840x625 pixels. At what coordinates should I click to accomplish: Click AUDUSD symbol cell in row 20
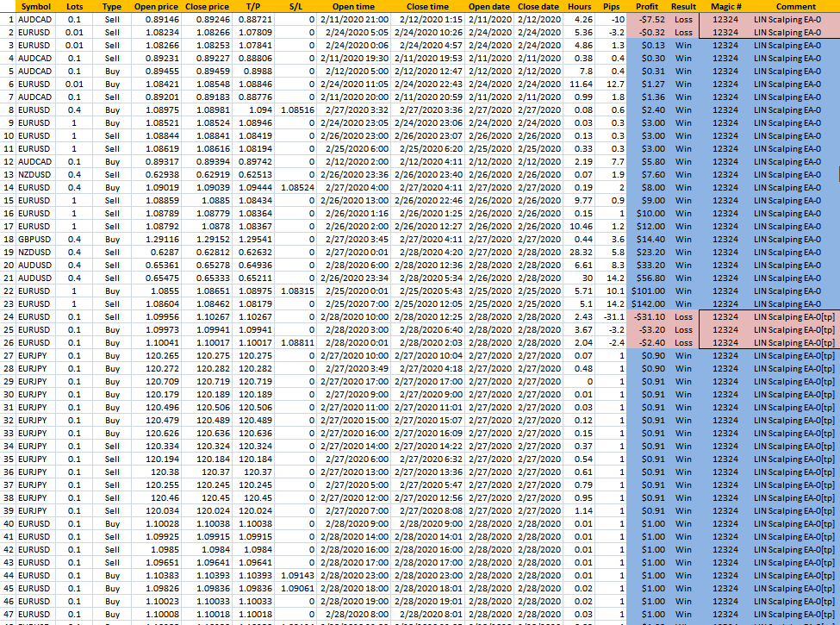36,266
